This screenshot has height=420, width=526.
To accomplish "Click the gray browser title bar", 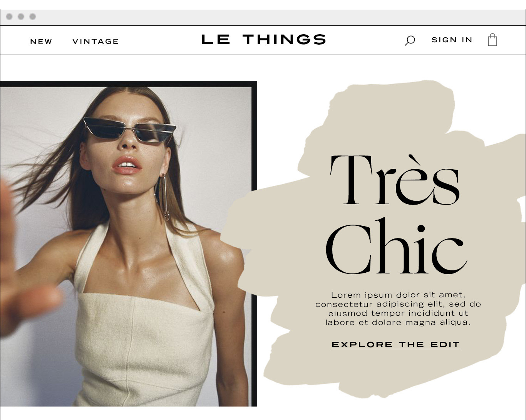I will (263, 17).
